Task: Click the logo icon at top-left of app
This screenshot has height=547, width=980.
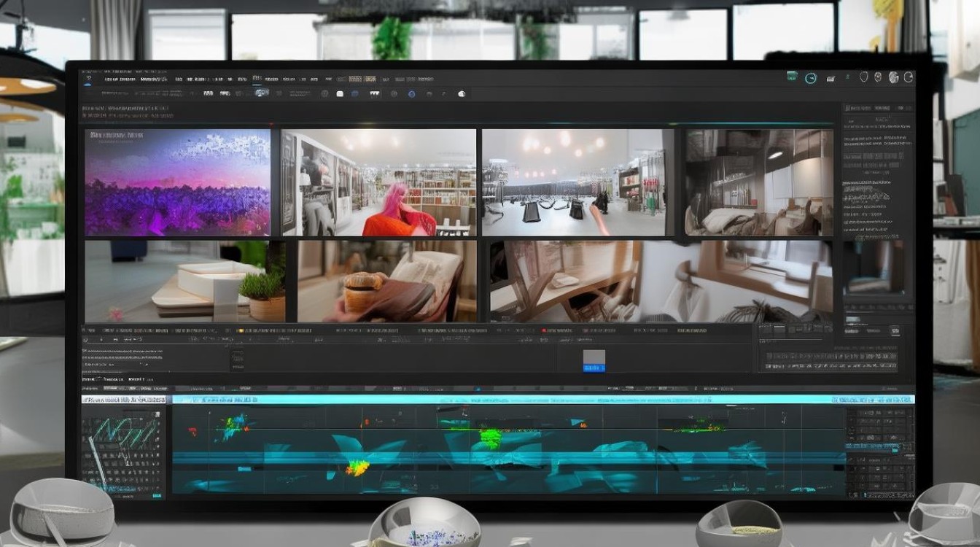Action: click(88, 77)
